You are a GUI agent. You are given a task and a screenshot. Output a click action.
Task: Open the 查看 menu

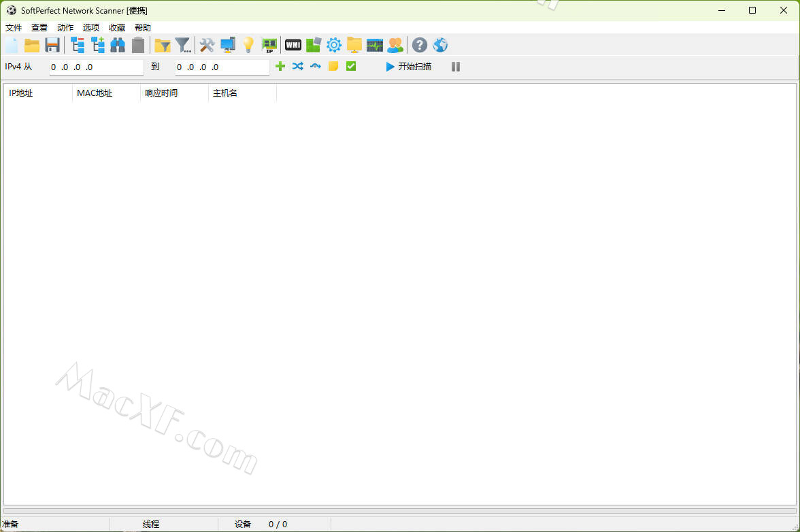[x=39, y=27]
